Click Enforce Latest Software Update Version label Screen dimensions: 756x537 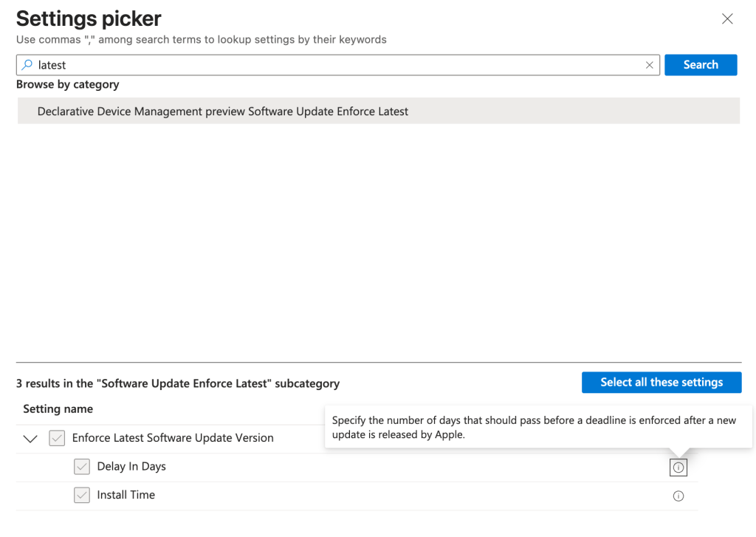173,438
